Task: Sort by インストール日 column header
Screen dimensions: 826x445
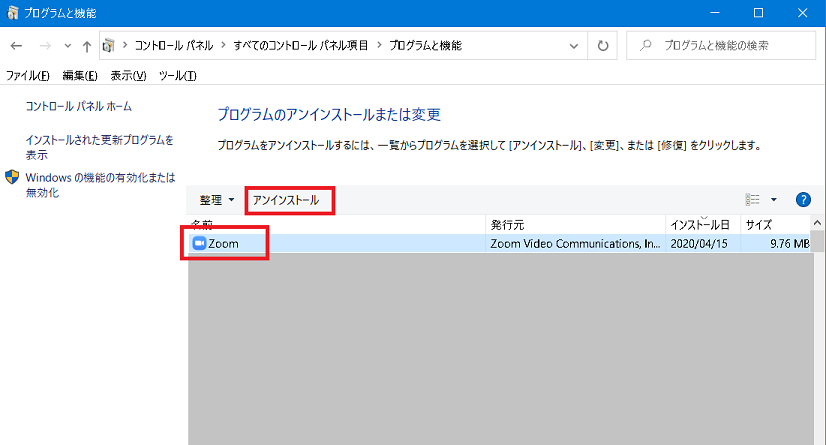Action: click(703, 225)
